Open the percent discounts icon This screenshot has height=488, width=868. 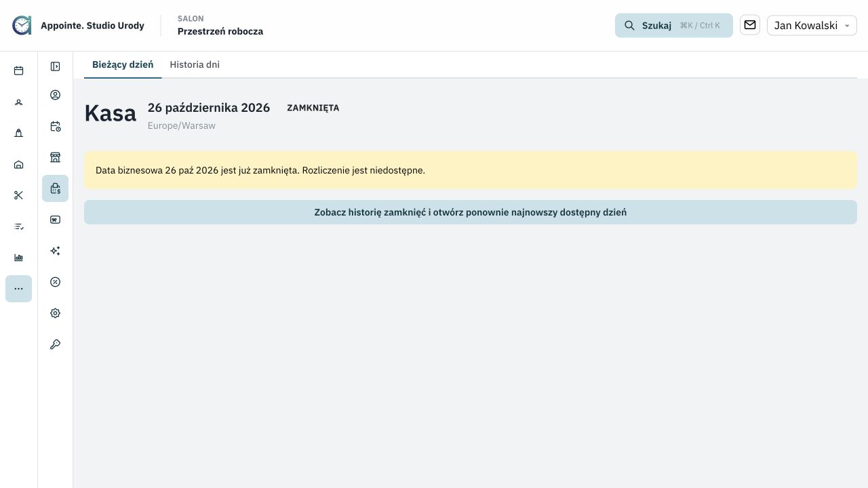pos(55,282)
